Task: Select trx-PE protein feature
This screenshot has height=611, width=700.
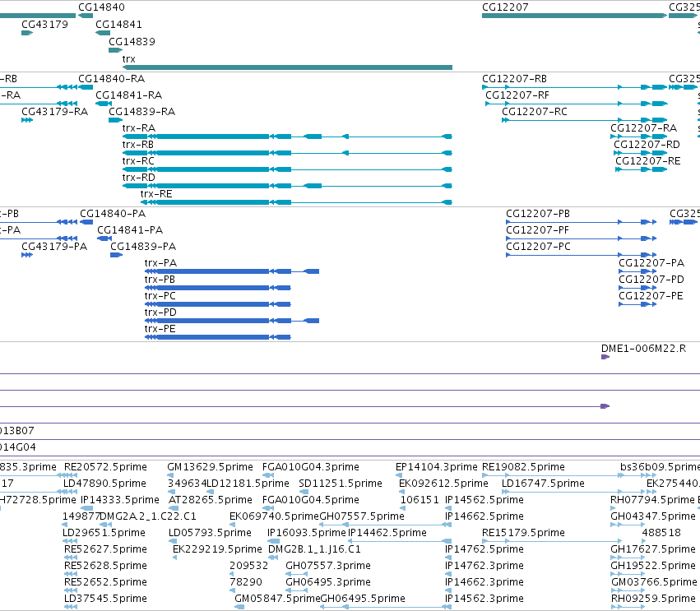Action: pyautogui.click(x=217, y=337)
